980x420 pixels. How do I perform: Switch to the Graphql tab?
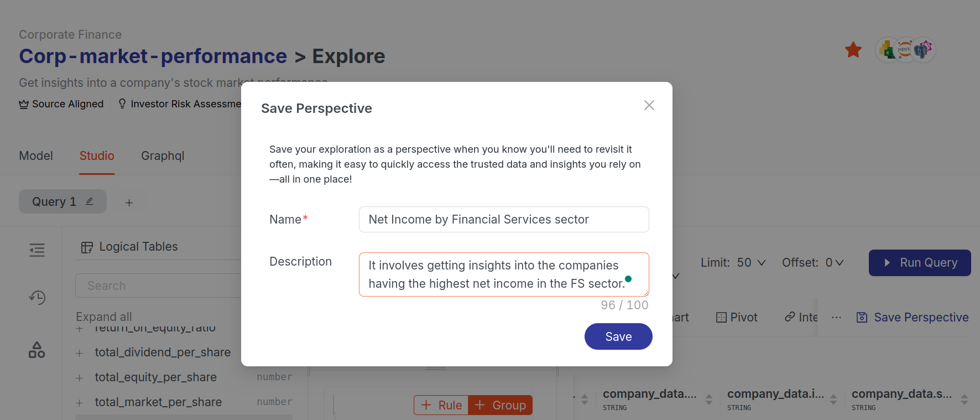163,155
